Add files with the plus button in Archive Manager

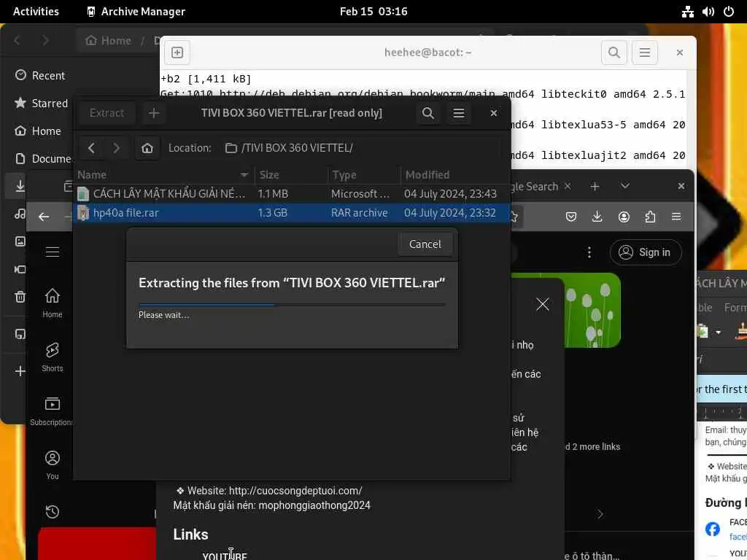coord(154,113)
